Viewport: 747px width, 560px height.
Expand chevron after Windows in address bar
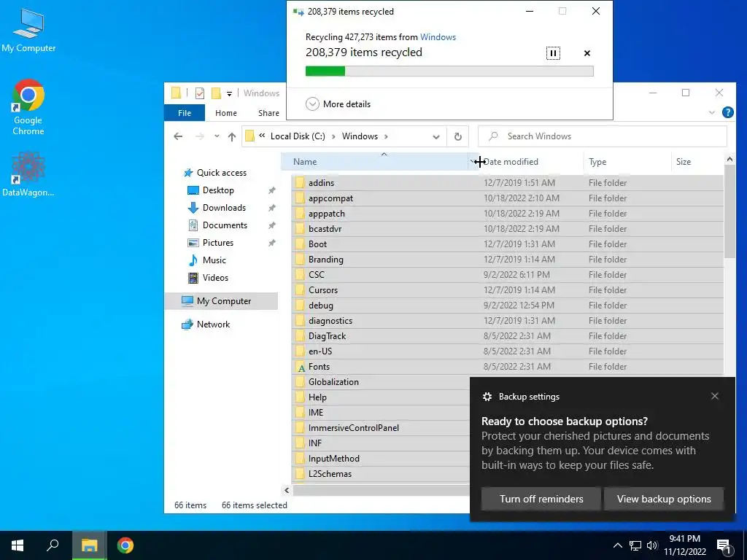click(x=386, y=136)
